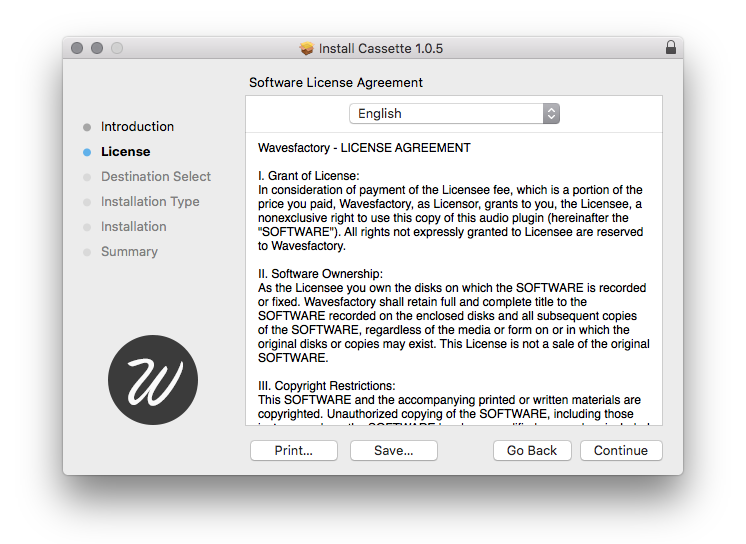The image size is (746, 544).
Task: Click the 'Install Cassette 1.0.5' window title
Action: [x=381, y=49]
